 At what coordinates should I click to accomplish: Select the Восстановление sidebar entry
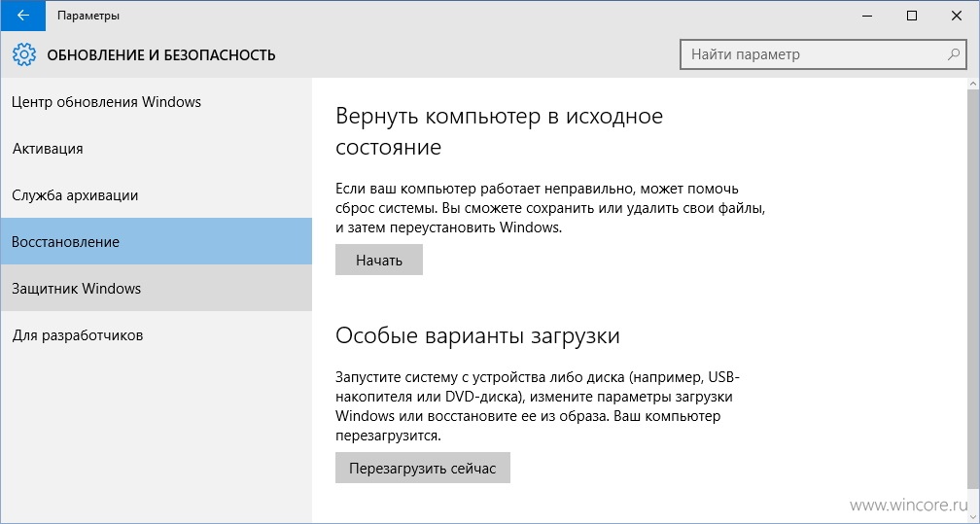point(156,241)
